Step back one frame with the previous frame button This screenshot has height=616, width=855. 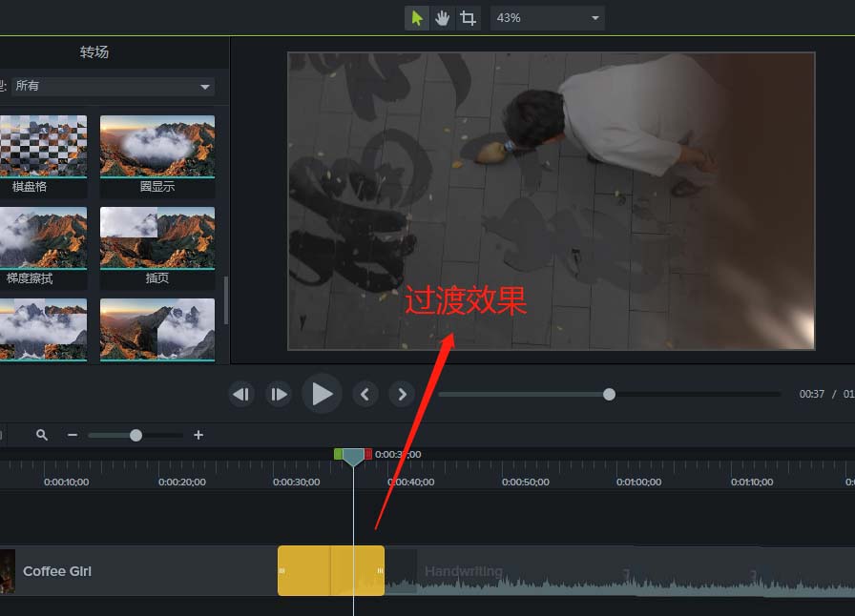tap(240, 394)
